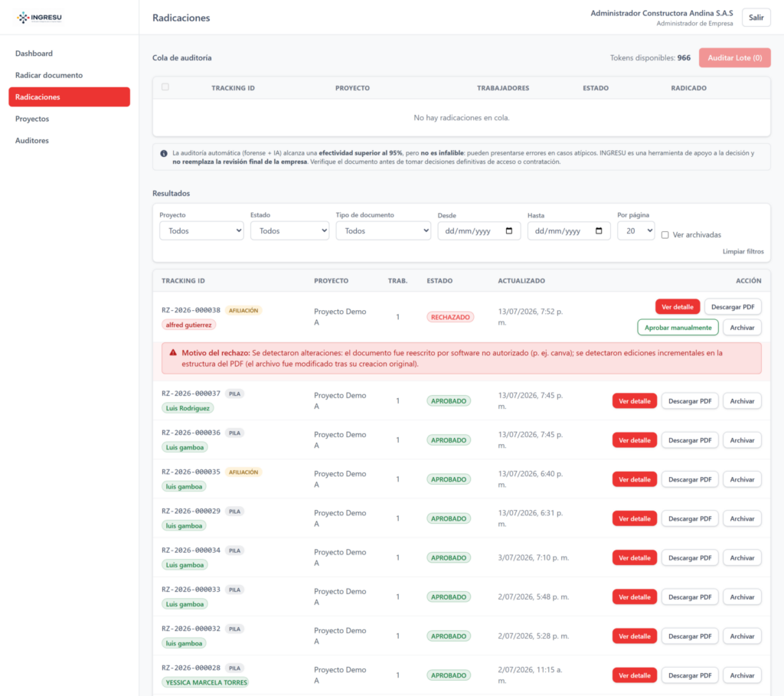Click the INGRESU logo
The width and height of the screenshot is (784, 696).
[40, 18]
